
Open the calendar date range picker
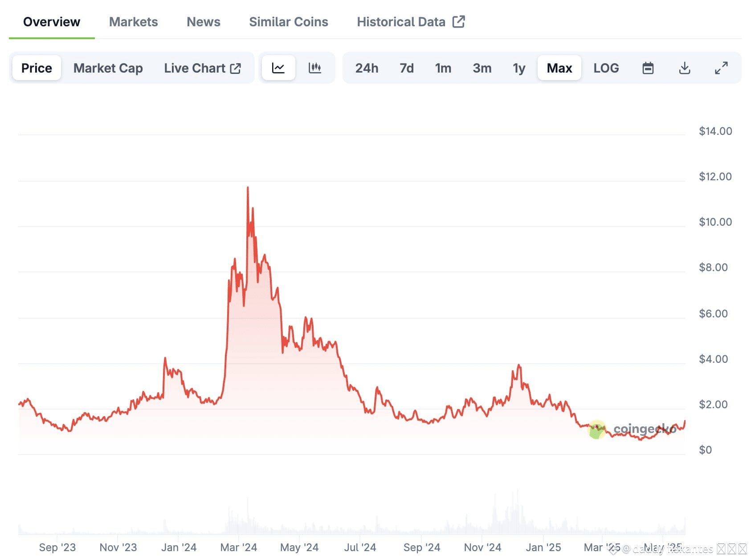(x=648, y=68)
